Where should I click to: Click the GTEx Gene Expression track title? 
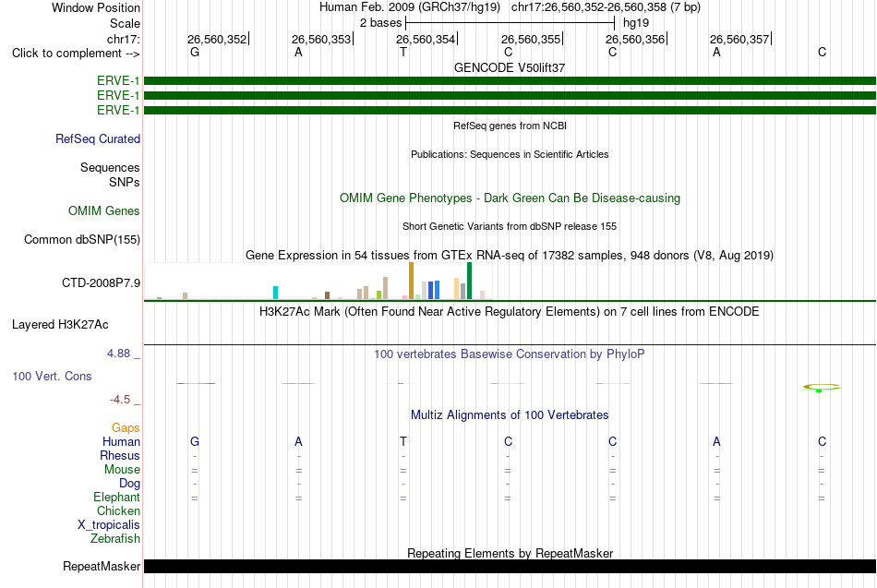(x=510, y=255)
